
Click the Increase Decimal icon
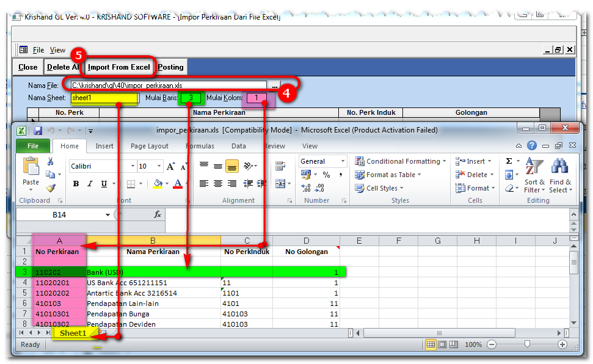pyautogui.click(x=305, y=188)
